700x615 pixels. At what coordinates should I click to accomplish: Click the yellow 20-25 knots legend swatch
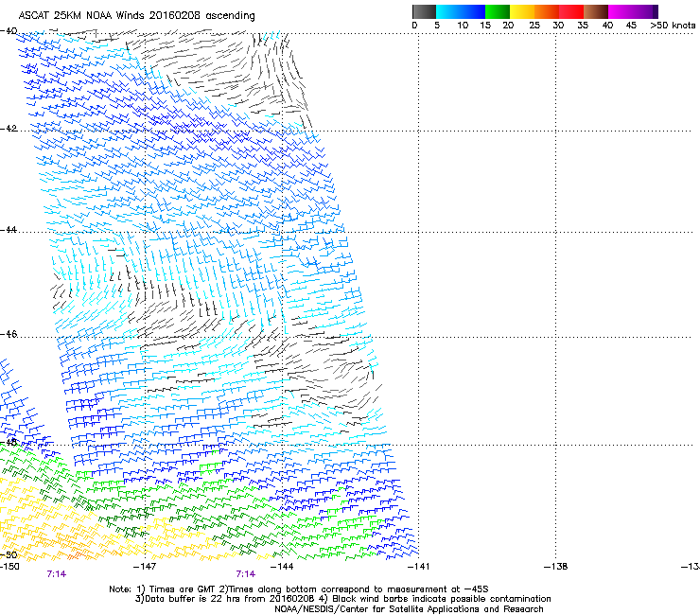click(x=522, y=11)
